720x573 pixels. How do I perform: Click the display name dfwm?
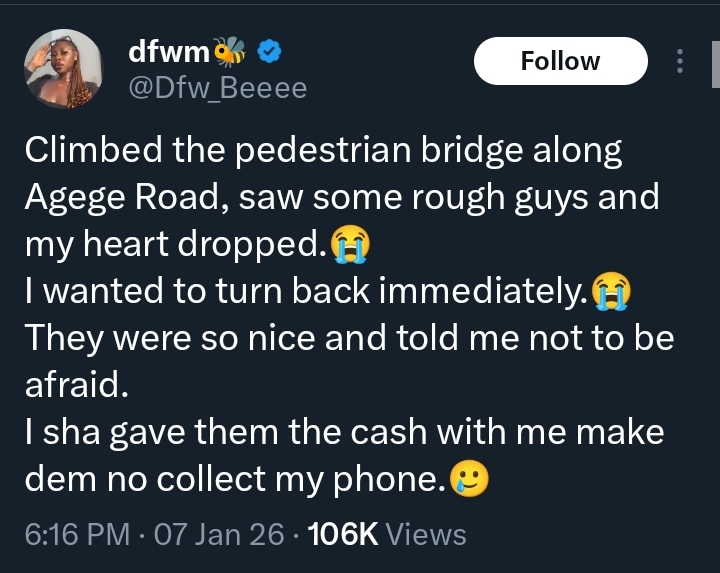167,52
